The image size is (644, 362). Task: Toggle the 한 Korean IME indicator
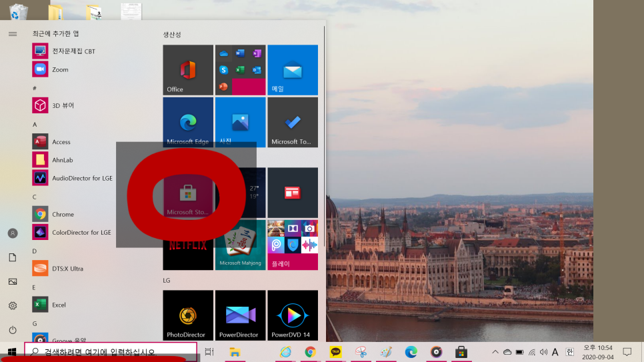[x=569, y=352]
